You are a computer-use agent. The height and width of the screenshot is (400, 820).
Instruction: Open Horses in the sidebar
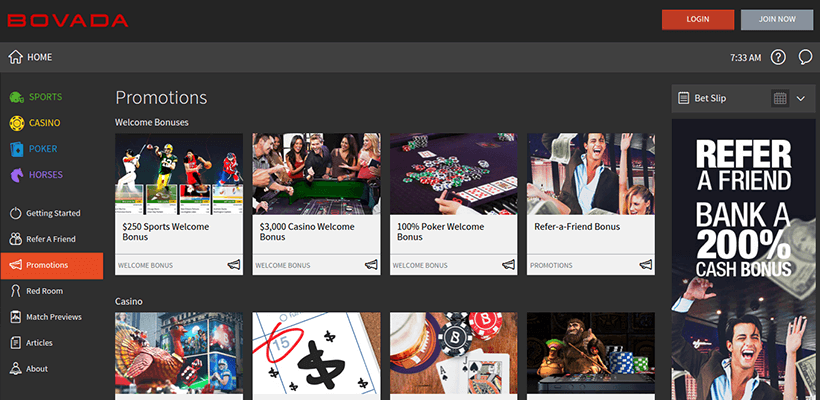tap(44, 175)
